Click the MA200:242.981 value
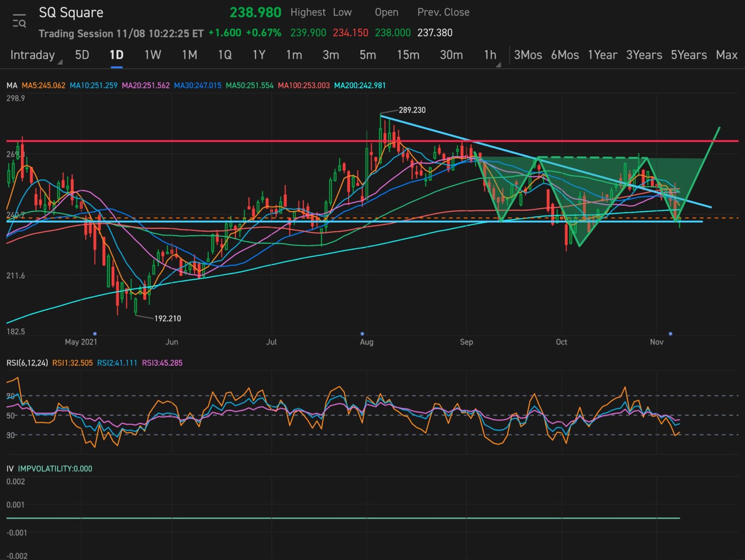Image resolution: width=745 pixels, height=560 pixels. pos(360,86)
